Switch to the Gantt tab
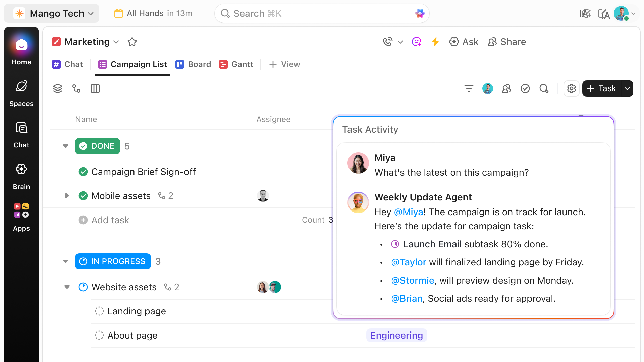This screenshot has height=362, width=644. point(236,64)
